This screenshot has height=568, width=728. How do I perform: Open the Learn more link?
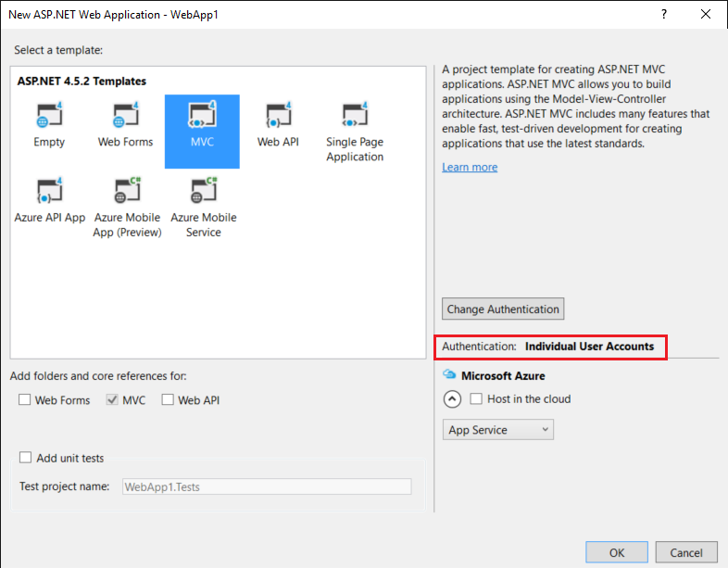[470, 168]
